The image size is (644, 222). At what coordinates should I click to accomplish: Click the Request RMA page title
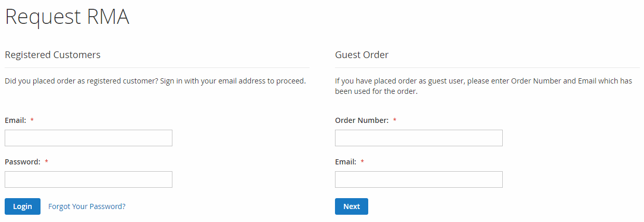coord(67,17)
